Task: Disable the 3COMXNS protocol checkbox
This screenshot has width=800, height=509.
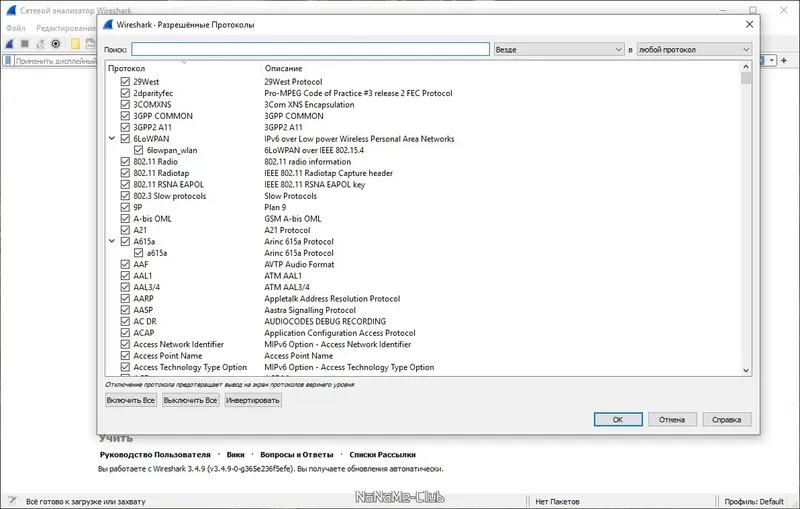Action: tap(125, 105)
